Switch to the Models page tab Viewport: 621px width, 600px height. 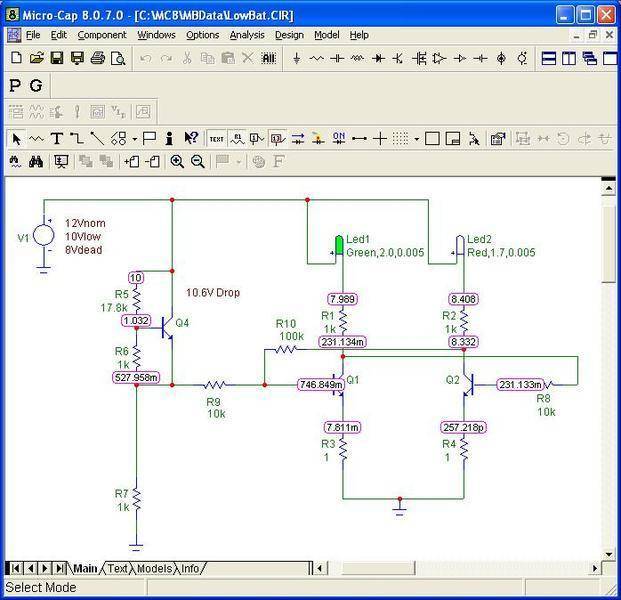154,568
